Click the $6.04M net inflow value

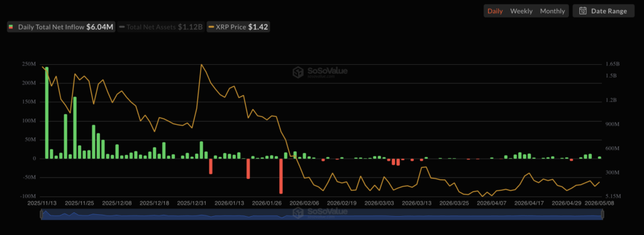[x=100, y=27]
